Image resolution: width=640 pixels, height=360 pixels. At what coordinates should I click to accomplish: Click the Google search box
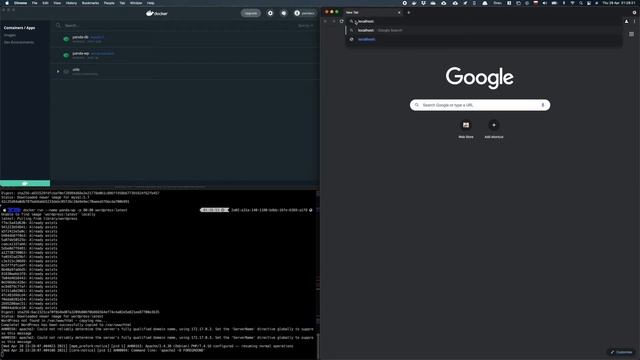(x=480, y=105)
